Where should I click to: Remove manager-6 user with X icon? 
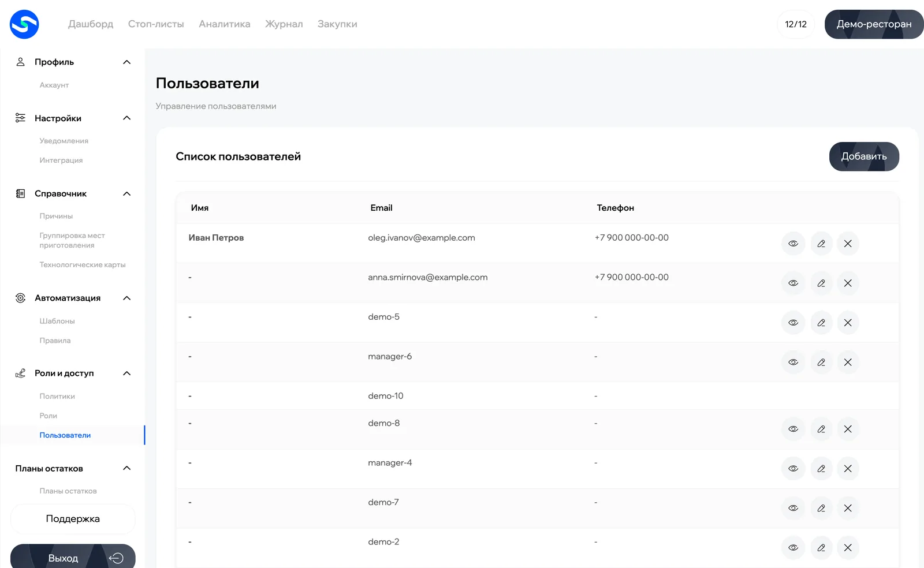[x=848, y=362]
